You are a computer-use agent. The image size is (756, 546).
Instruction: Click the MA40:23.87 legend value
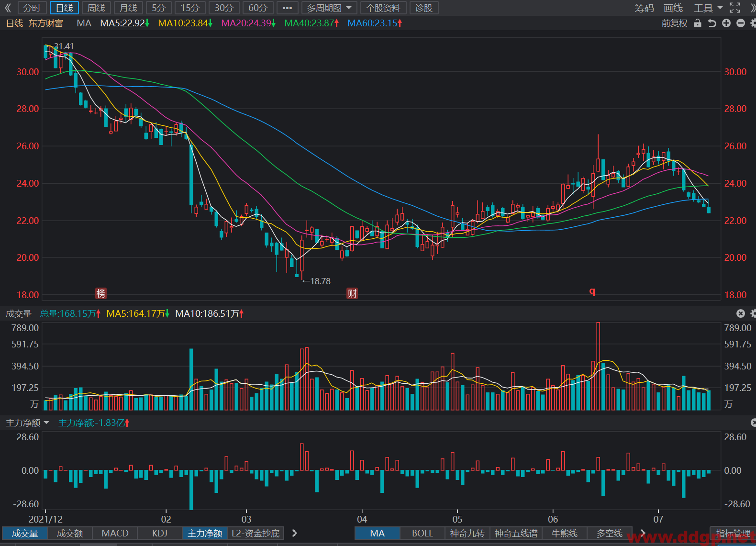tap(311, 23)
